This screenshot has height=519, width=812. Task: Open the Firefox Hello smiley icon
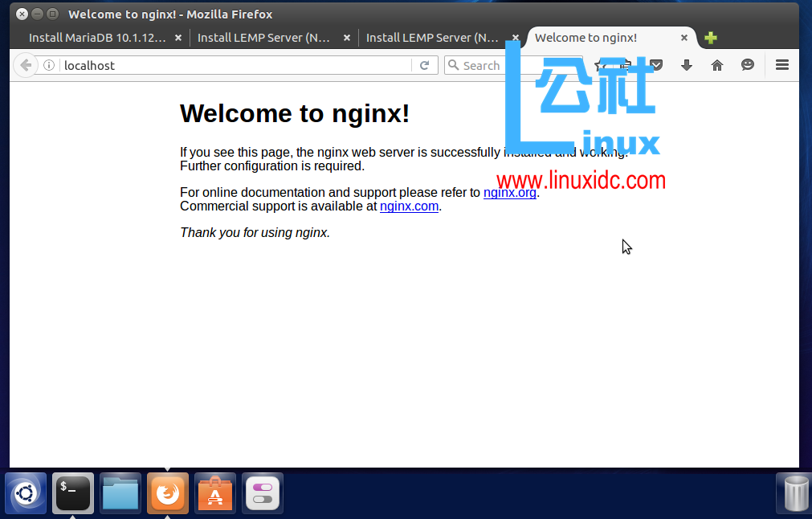tap(748, 65)
